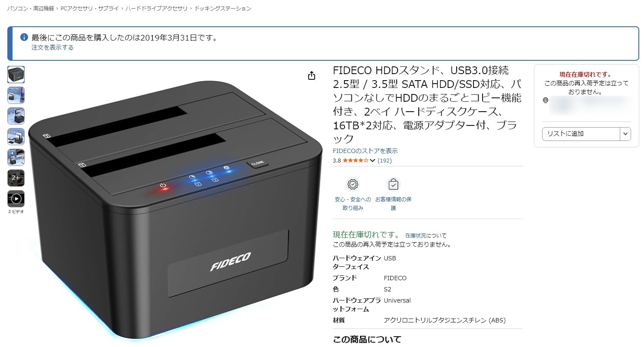
Task: Click the customer information protection bag icon
Action: 393,184
